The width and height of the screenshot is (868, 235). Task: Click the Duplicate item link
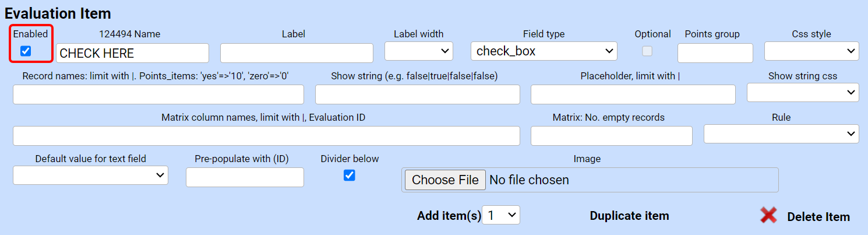pos(629,216)
